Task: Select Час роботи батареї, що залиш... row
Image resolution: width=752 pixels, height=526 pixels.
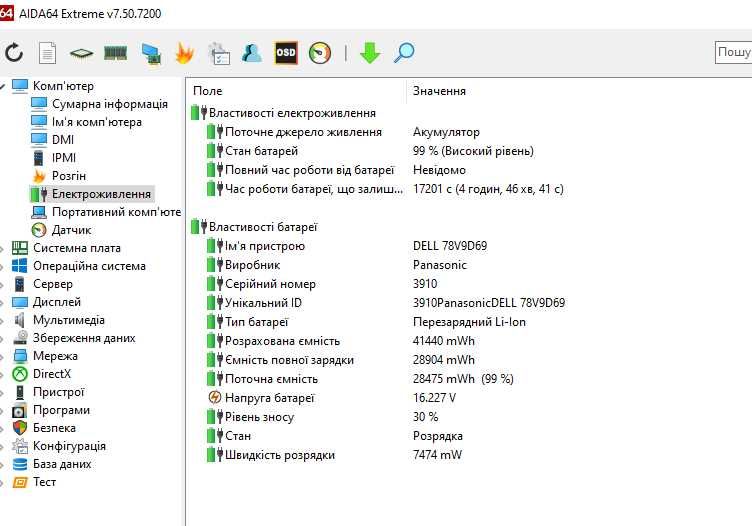Action: (x=385, y=189)
